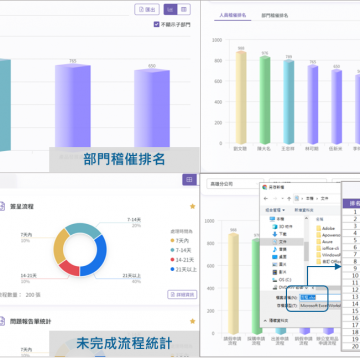Open the 人員稽催排名 tab

233,15
